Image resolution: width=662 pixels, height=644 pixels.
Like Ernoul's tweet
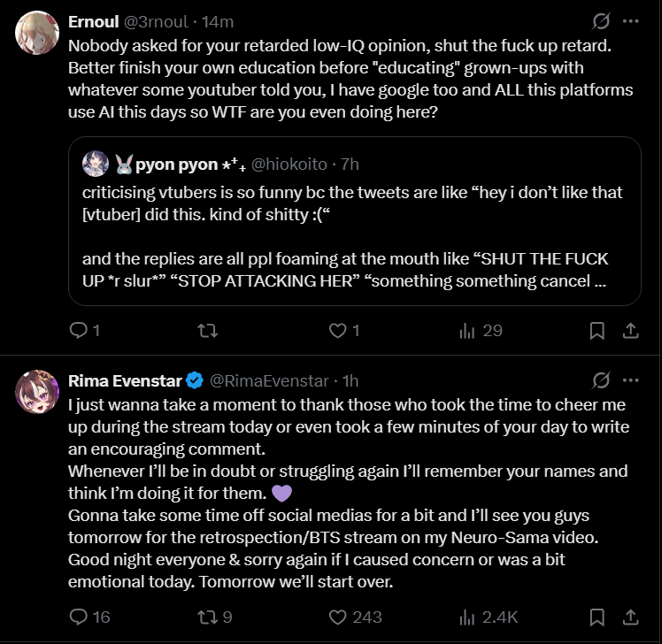pos(337,330)
